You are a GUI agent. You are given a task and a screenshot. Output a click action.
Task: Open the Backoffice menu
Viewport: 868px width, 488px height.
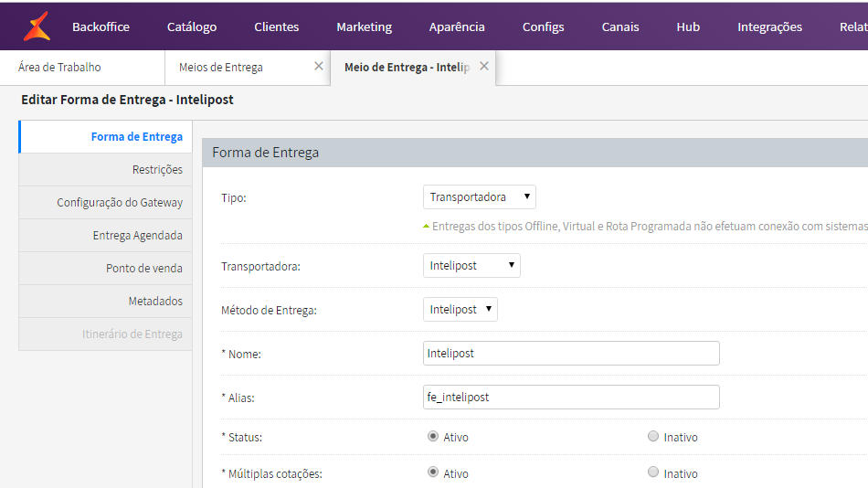coord(101,27)
